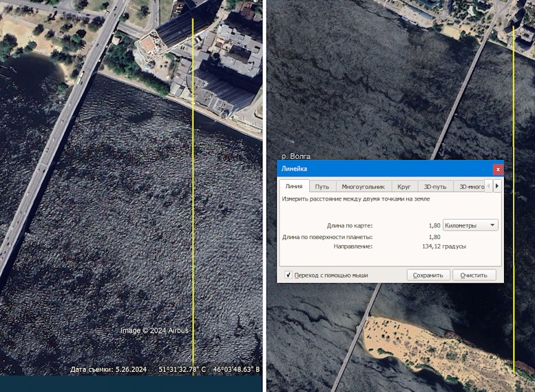
Task: Open the Километры units dropdown
Action: tap(470, 225)
